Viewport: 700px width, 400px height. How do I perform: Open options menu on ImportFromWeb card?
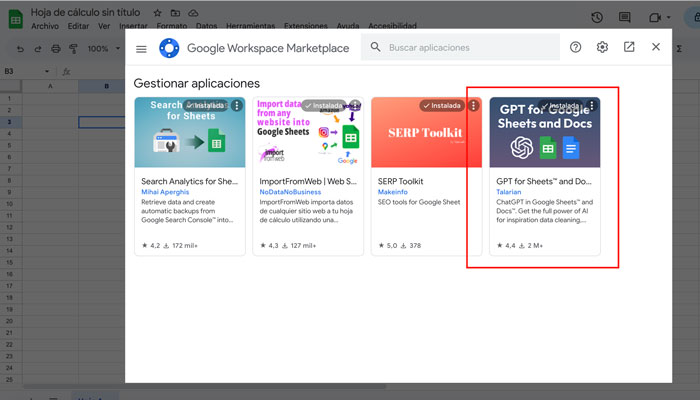[355, 105]
